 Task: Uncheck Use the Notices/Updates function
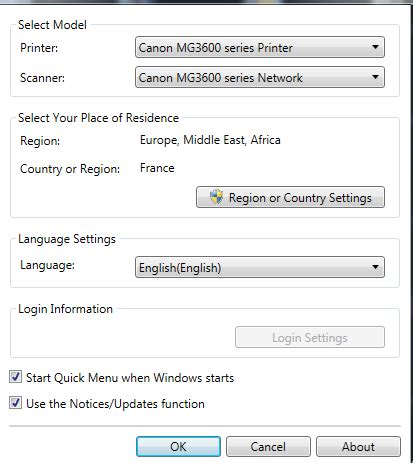tap(15, 403)
